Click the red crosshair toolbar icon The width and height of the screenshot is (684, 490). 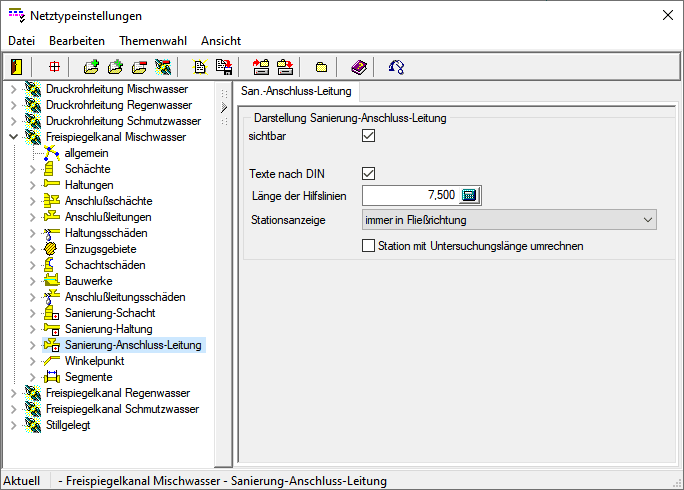click(54, 67)
